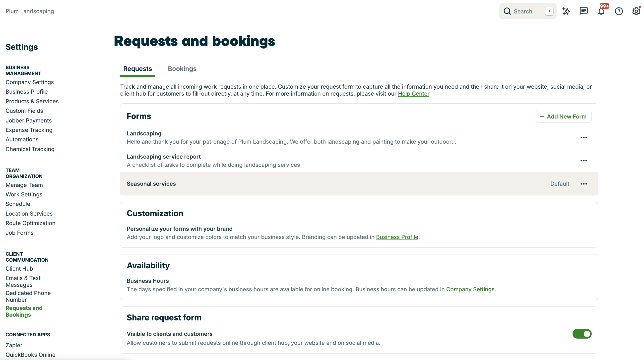The image size is (644, 360).
Task: Open Jobber Payments settings
Action: point(28,120)
